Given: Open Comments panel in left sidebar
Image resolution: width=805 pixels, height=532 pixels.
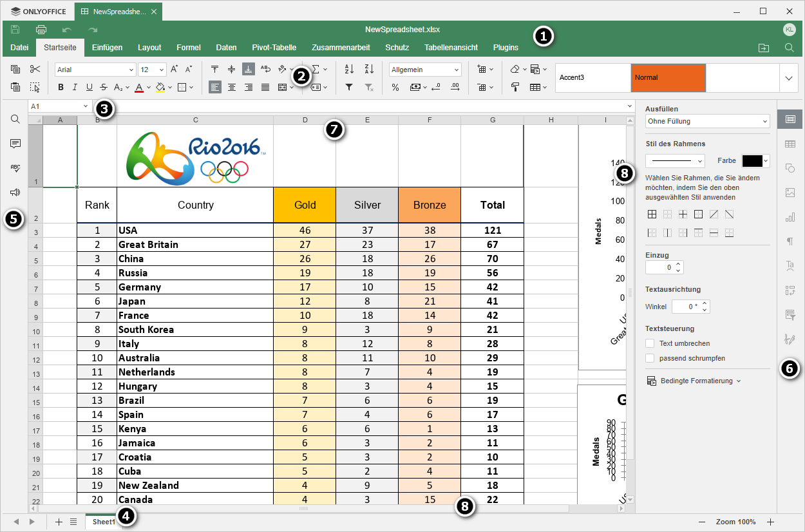Looking at the screenshot, I should click(15, 144).
